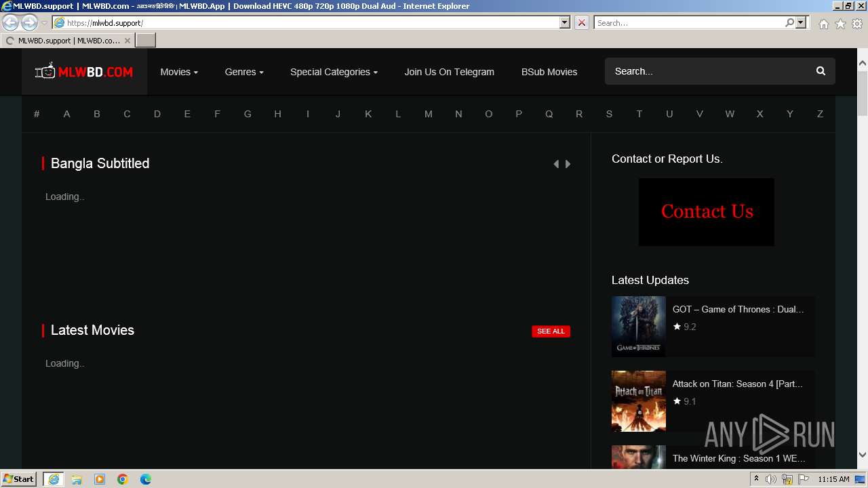Show previous Bangla Subtitled items arrow
This screenshot has height=488, width=868.
[556, 164]
